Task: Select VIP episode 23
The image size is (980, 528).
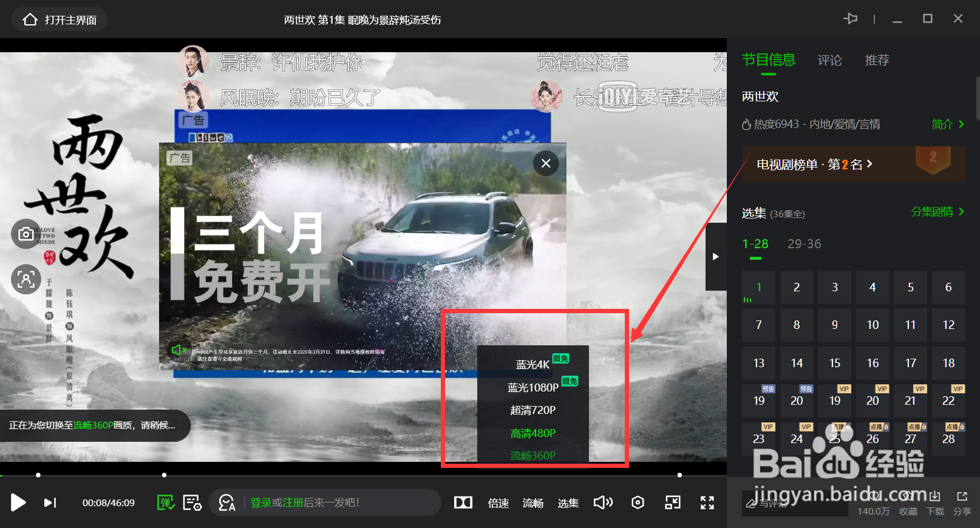Action: pyautogui.click(x=758, y=439)
